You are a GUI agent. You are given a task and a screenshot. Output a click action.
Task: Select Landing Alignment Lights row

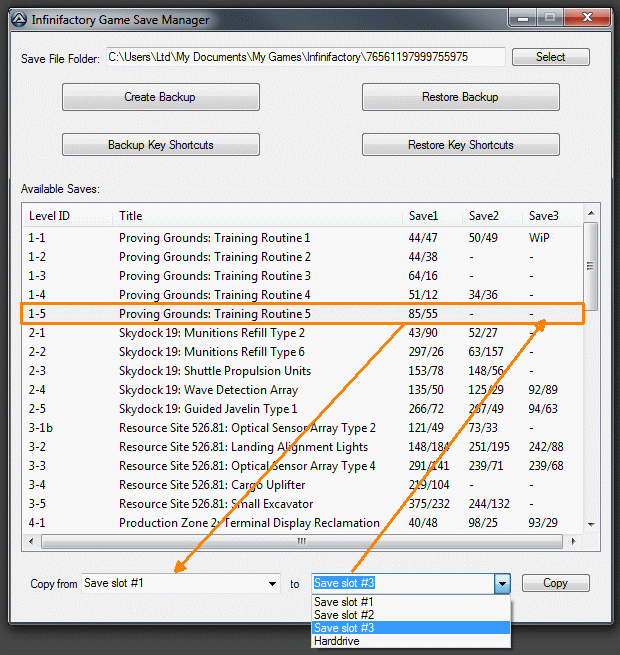point(302,447)
